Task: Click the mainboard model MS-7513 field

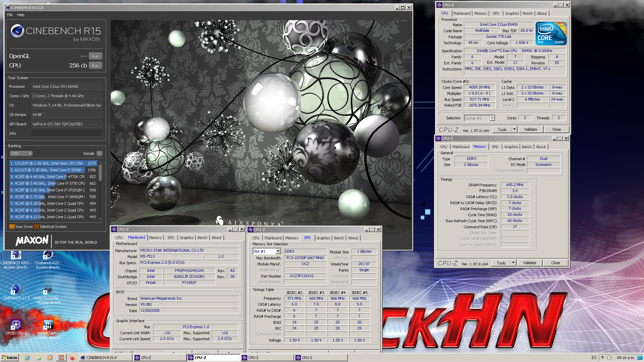Action: click(171, 256)
